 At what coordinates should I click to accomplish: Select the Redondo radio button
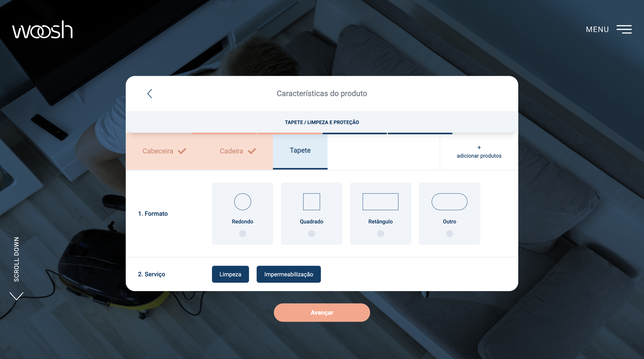[243, 233]
